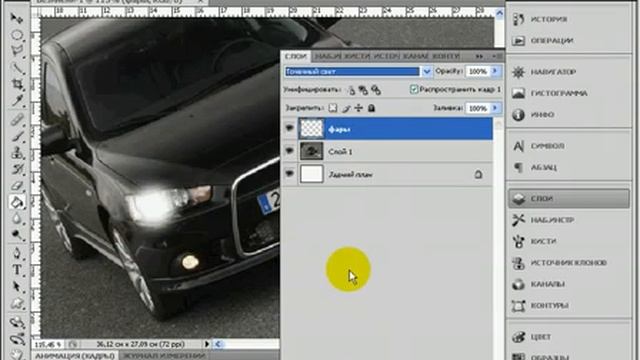Toggle lock image pixels

[x=346, y=108]
